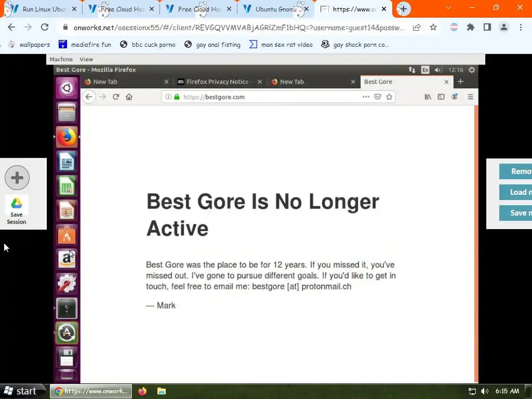
Task: Click onworks Chrome taskbar button
Action: (x=91, y=391)
